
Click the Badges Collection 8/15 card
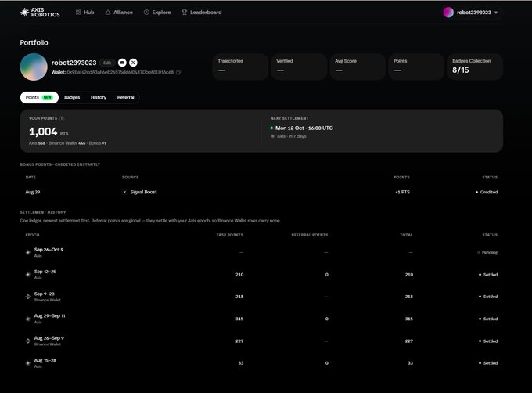475,67
